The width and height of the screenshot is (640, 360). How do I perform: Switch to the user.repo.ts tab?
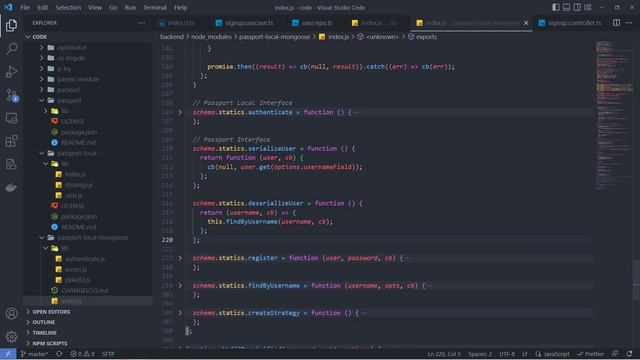click(313, 23)
